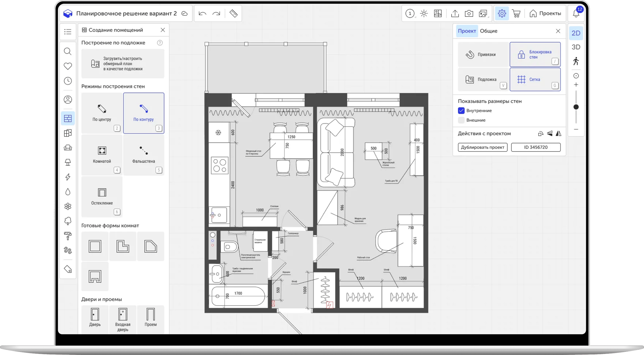Toggle the Сетка grid option
The width and height of the screenshot is (644, 355).
535,79
